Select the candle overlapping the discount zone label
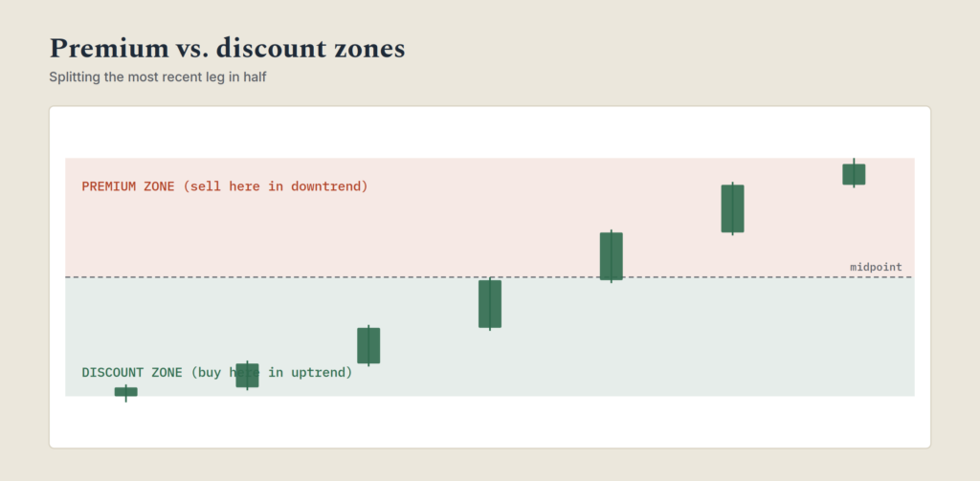980x481 pixels. [x=248, y=376]
